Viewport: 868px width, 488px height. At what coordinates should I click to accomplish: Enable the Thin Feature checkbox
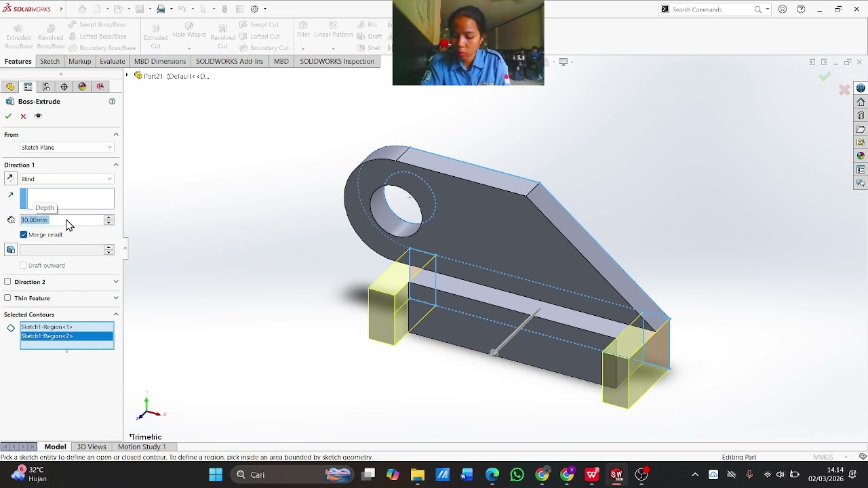(7, 298)
